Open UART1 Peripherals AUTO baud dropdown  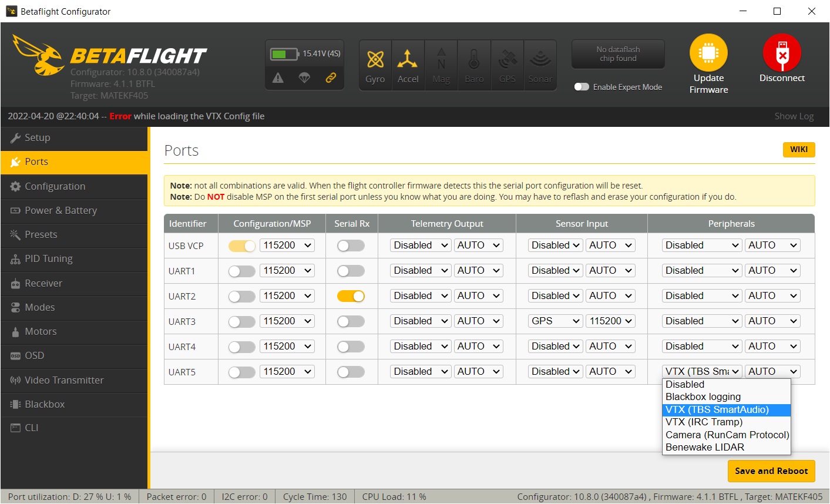pyautogui.click(x=772, y=271)
